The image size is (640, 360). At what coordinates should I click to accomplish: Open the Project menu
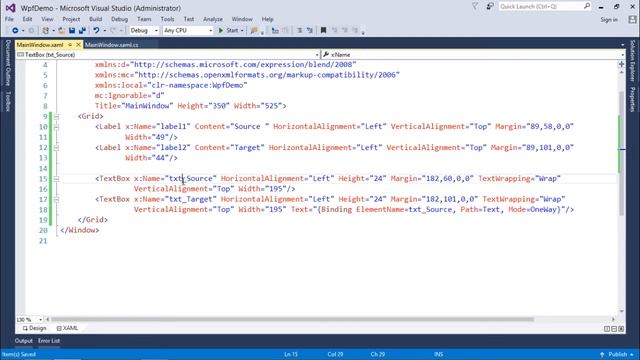coord(71,19)
